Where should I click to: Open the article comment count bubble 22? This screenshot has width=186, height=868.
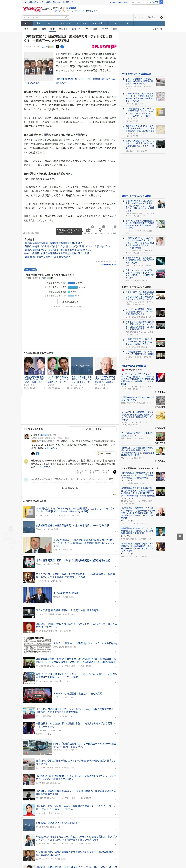point(44,47)
